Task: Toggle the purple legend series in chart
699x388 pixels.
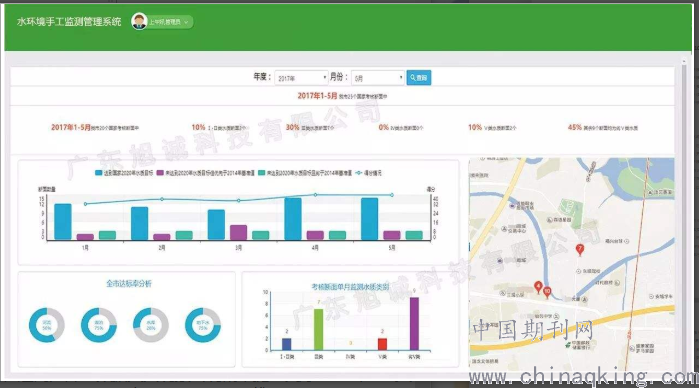Action: (206, 173)
